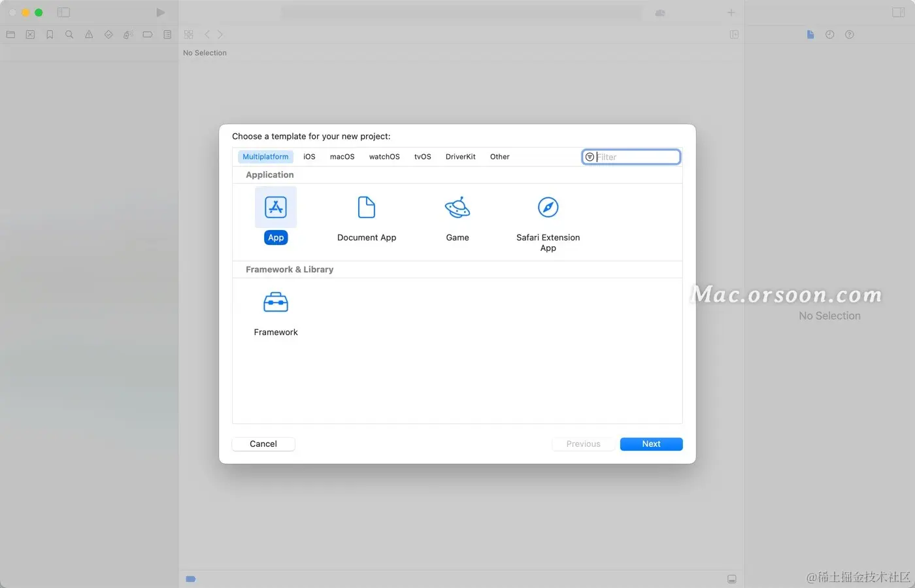Select the App template icon
915x588 pixels.
[x=276, y=207]
